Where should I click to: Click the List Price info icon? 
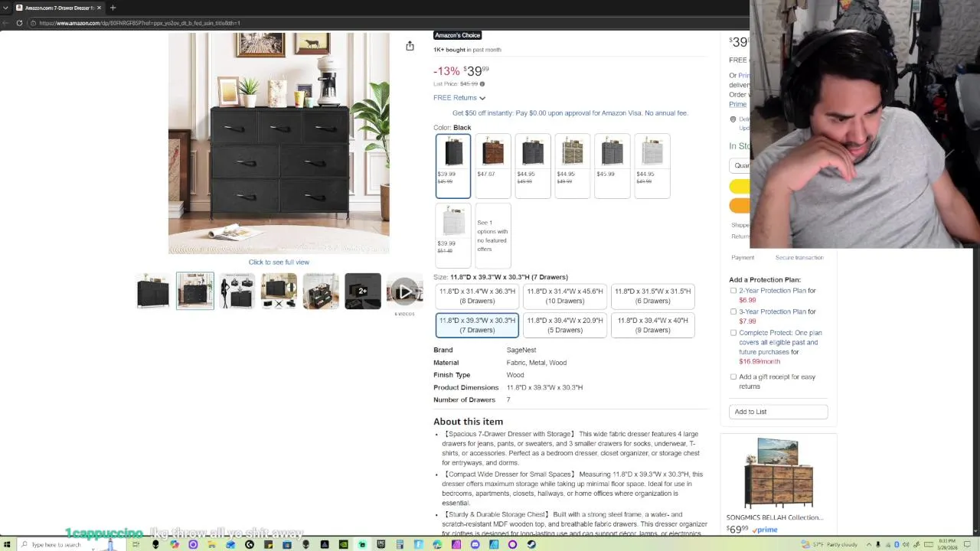482,84
